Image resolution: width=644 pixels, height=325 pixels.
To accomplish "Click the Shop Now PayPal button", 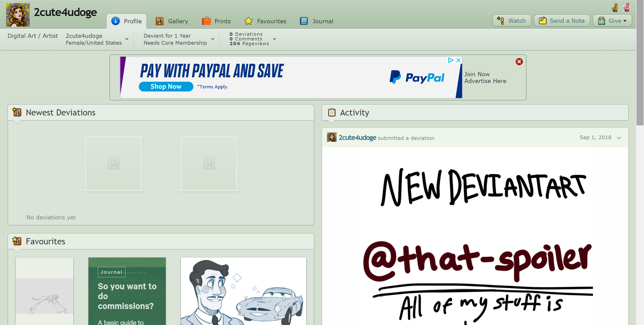I will point(166,87).
